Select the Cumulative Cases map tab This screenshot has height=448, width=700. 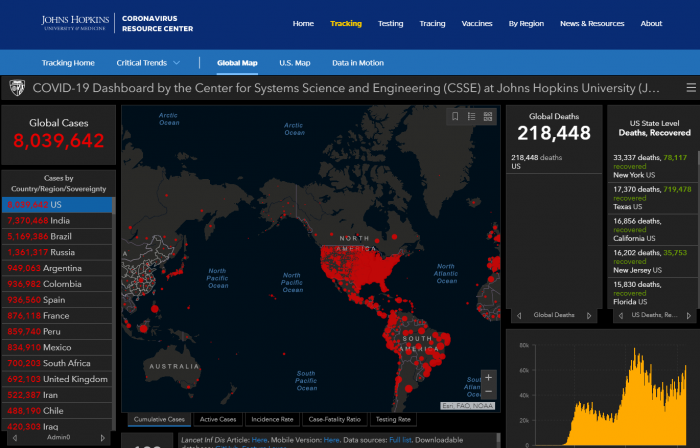tap(159, 419)
